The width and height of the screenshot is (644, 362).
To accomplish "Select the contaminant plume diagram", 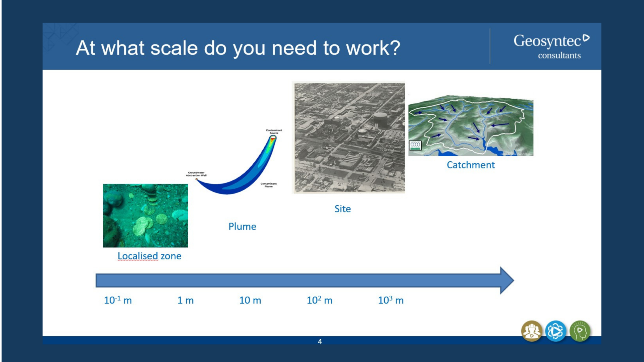I will tap(234, 161).
